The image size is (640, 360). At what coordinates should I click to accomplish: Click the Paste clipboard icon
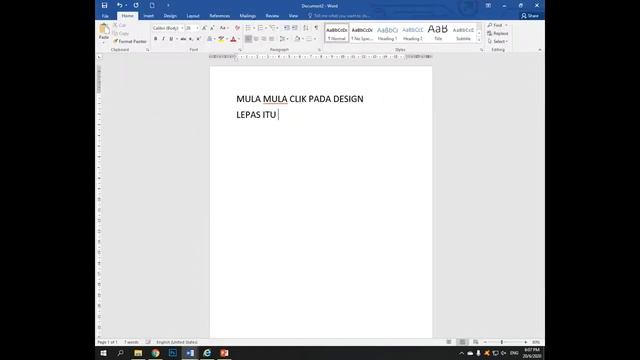click(104, 29)
